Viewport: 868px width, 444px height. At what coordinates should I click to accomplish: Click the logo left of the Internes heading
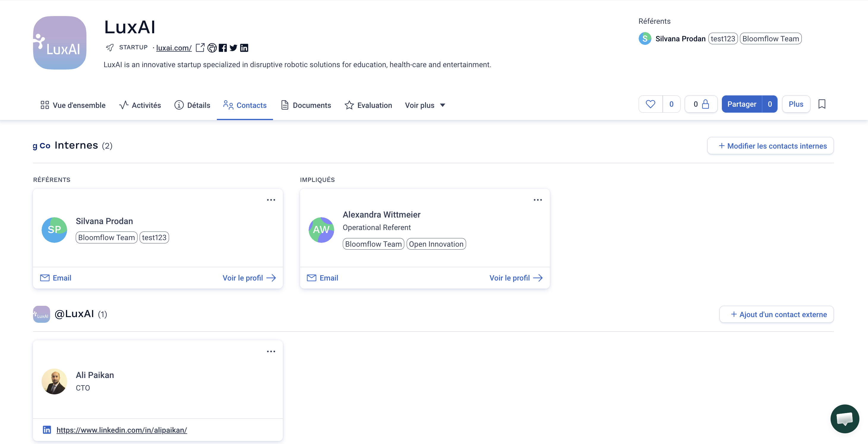click(42, 146)
